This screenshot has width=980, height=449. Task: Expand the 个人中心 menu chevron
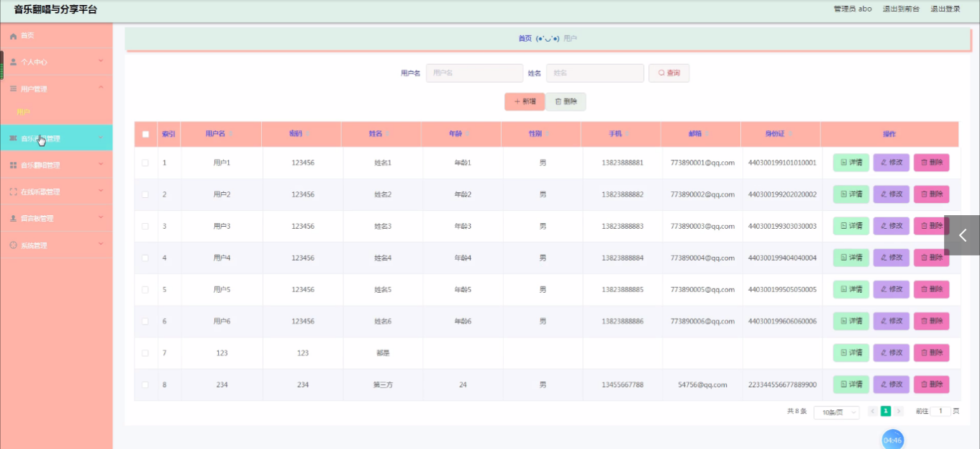[x=101, y=61]
